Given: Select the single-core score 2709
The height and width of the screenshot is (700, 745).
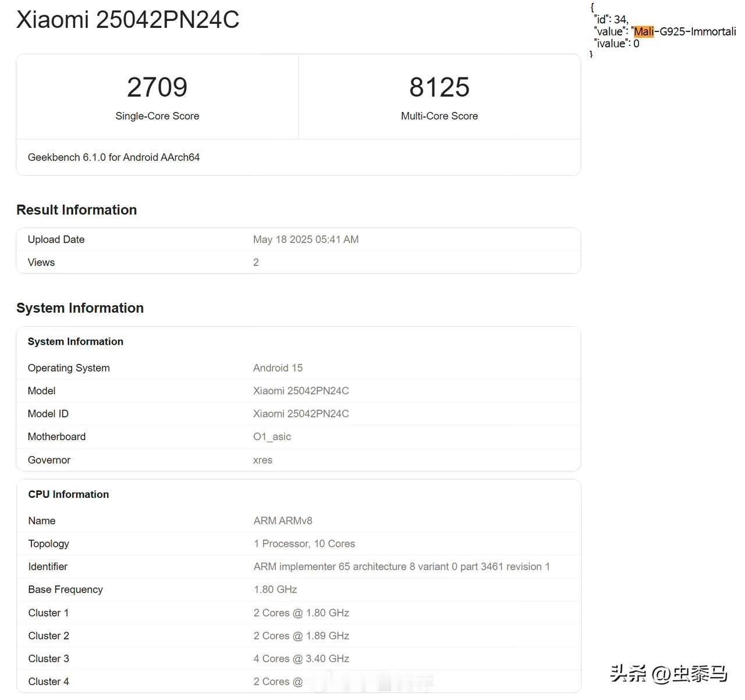Looking at the screenshot, I should (157, 87).
